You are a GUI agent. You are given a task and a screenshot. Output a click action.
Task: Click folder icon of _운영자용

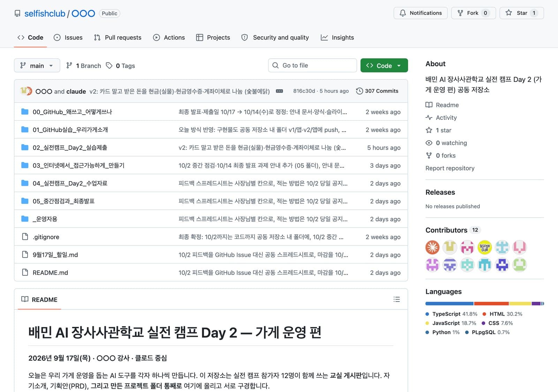click(25, 219)
